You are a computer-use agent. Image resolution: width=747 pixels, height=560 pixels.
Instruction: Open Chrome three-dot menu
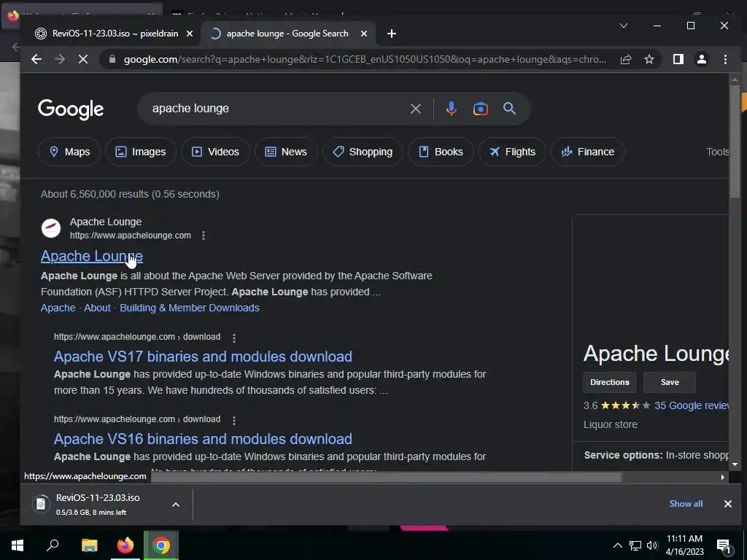point(725,60)
